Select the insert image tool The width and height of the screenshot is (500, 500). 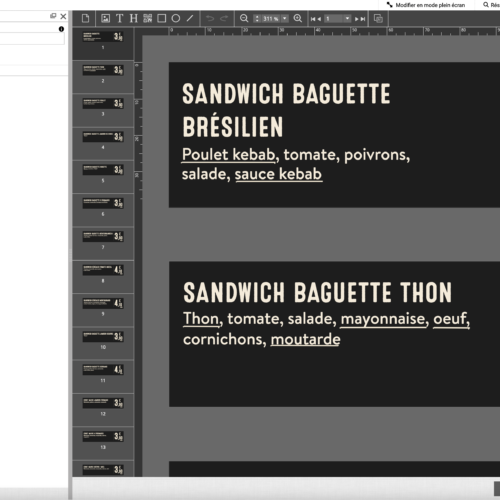coord(105,18)
